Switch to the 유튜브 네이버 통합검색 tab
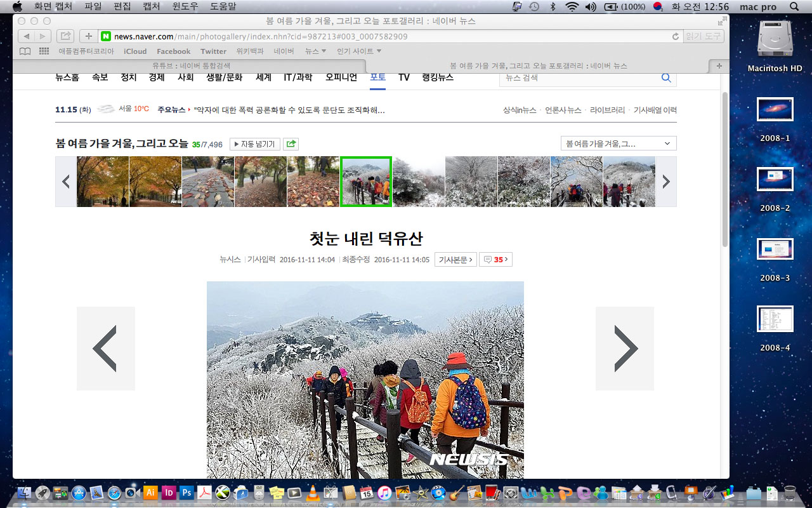This screenshot has width=812, height=508. point(190,65)
